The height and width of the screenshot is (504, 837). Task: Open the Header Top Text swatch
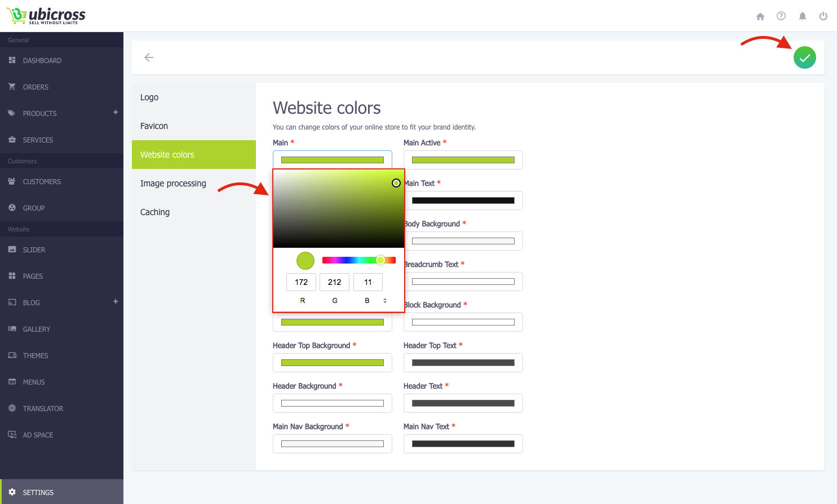point(463,363)
